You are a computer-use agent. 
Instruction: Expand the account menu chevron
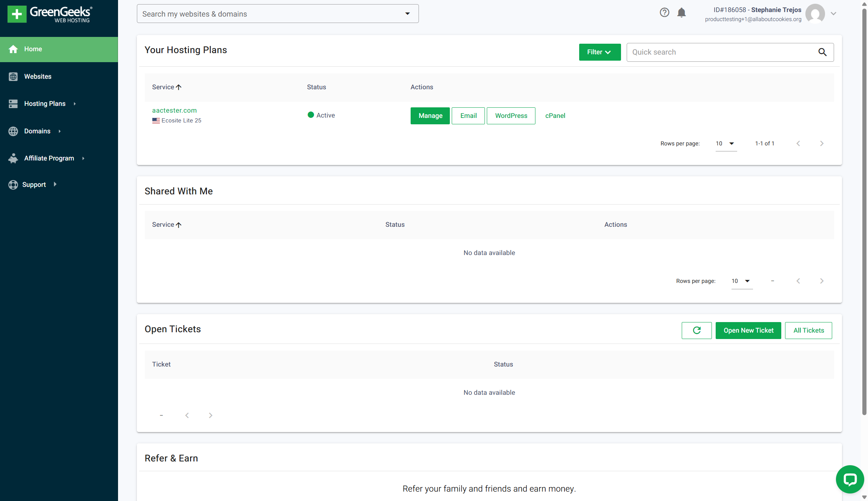(834, 14)
